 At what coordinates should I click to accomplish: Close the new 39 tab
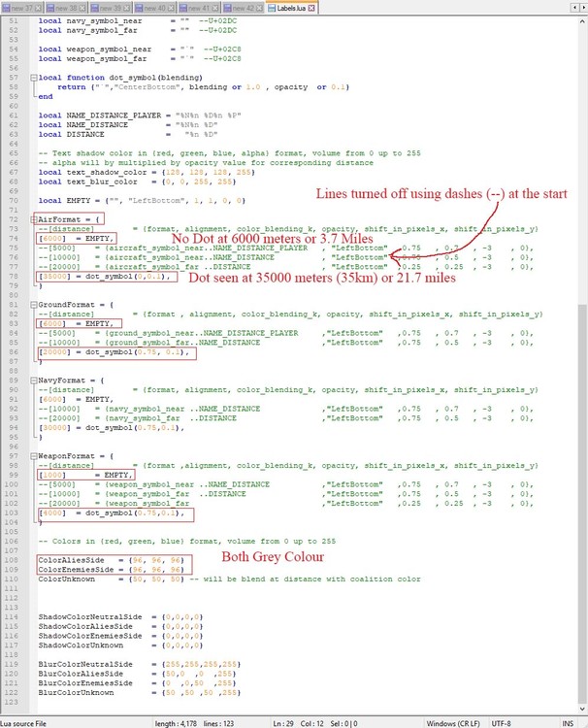pyautogui.click(x=127, y=8)
